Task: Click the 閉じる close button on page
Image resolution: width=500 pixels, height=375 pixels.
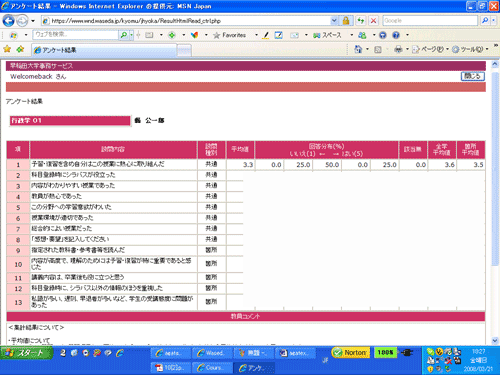Action: [473, 76]
